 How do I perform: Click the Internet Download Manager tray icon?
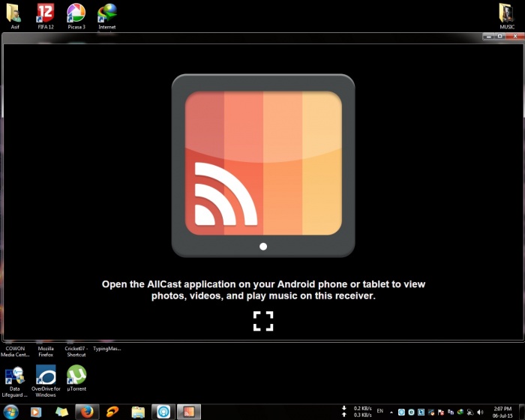click(460, 412)
